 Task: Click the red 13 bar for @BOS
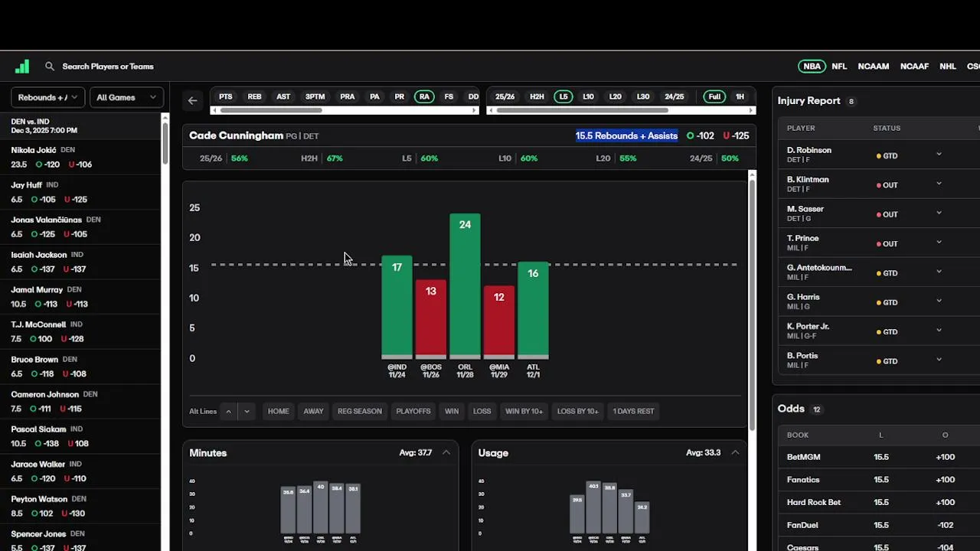[431, 319]
